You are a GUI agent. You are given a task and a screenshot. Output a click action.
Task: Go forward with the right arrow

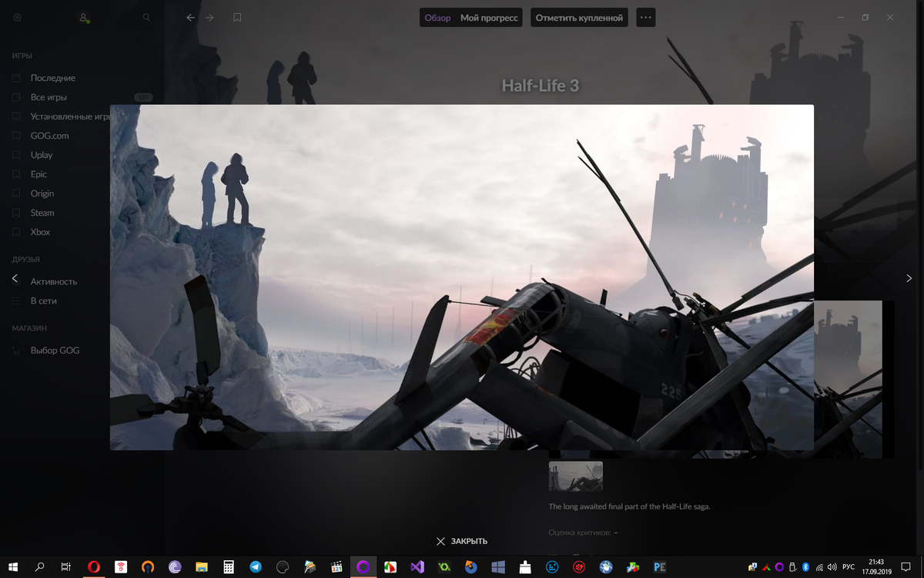tap(209, 17)
